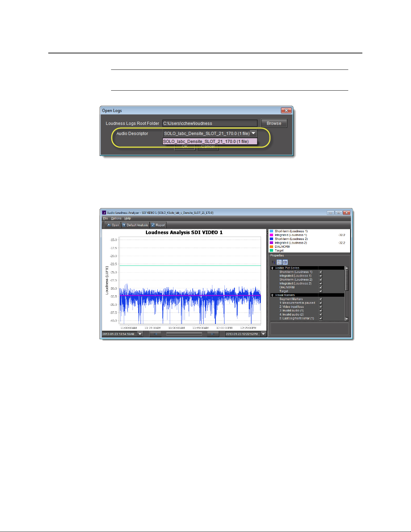This screenshot has height=532, width=411.
Task: Click the Properties list scroll up arrow
Action: tap(347, 268)
